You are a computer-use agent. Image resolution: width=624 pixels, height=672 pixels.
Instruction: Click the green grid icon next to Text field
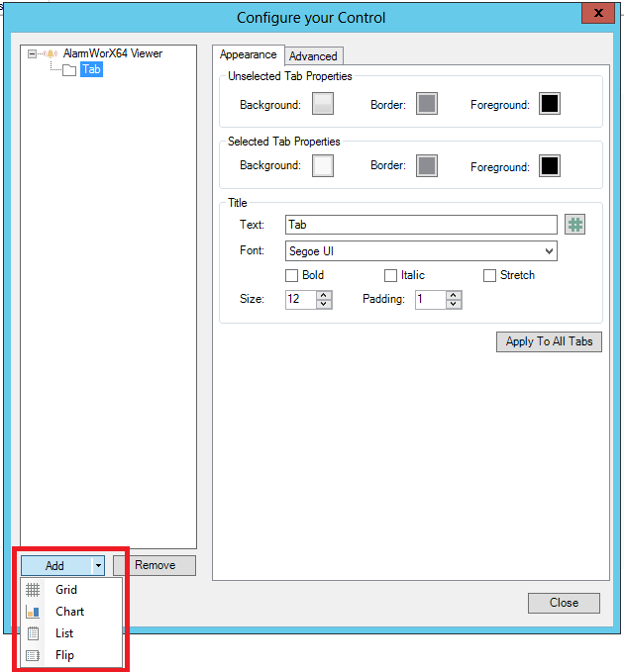pos(574,224)
